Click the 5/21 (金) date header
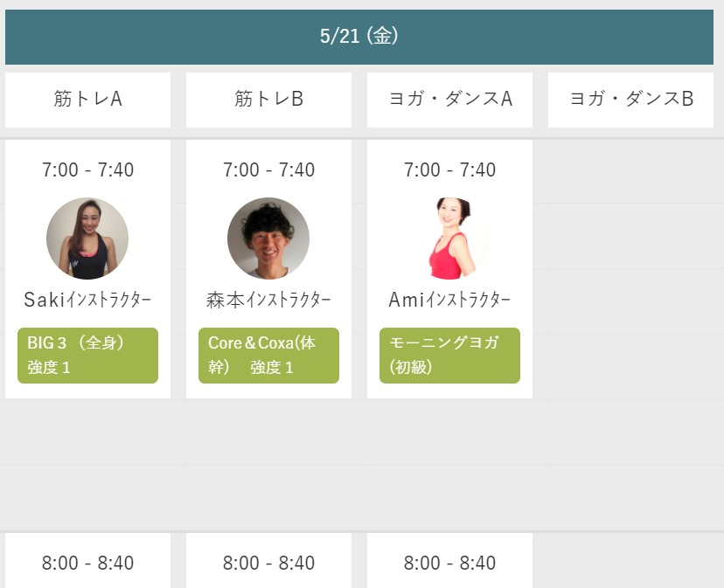Screen dimensions: 724x588 pos(359,37)
